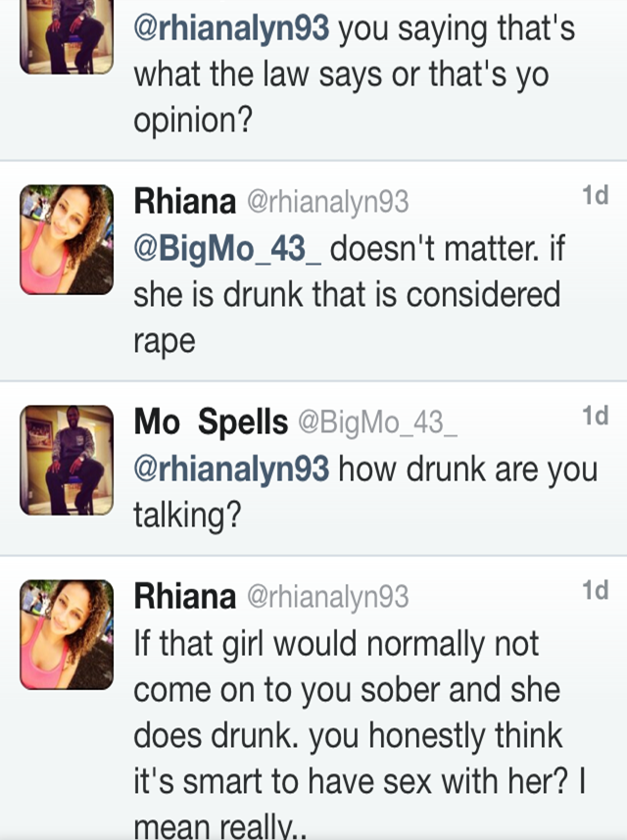Open the Rhiana display name above the "doesn't matter" tweet
Viewport: 627px width, 840px height.
coord(184,202)
